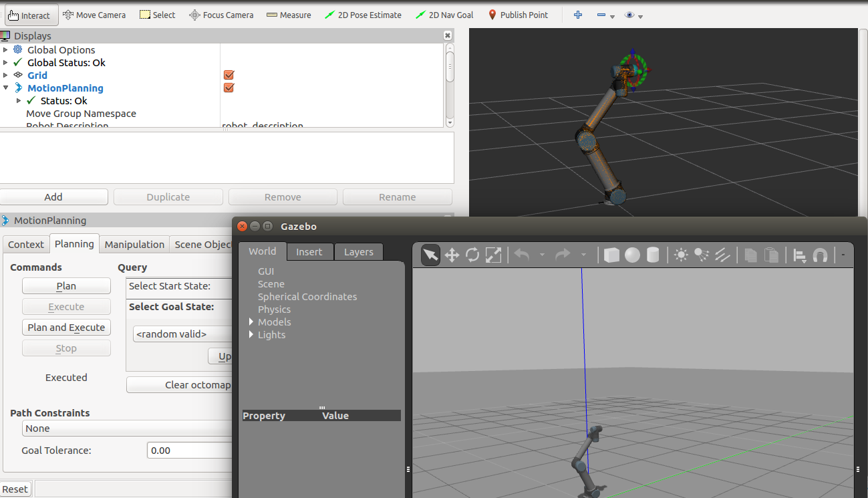Viewport: 868px width, 498px height.
Task: Toggle Gazebo snap magnet tool
Action: point(820,255)
